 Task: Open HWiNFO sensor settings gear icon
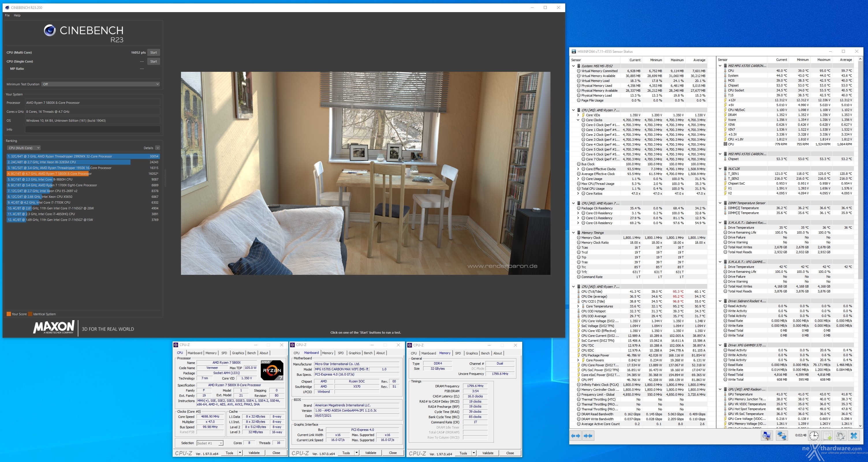pyautogui.click(x=840, y=436)
